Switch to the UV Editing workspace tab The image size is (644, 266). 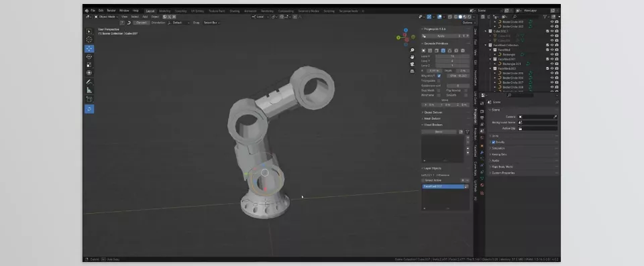coord(197,11)
